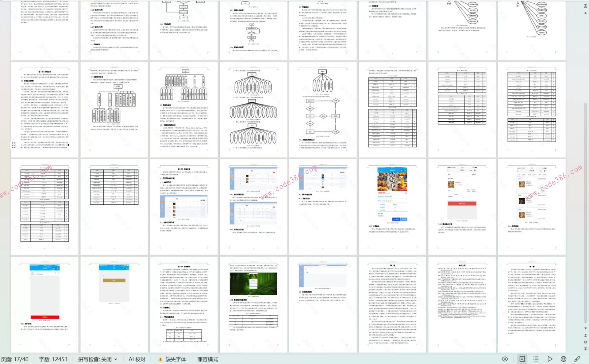Switch to outline view icon
Viewport: 589px width, 364px height.
(536, 359)
